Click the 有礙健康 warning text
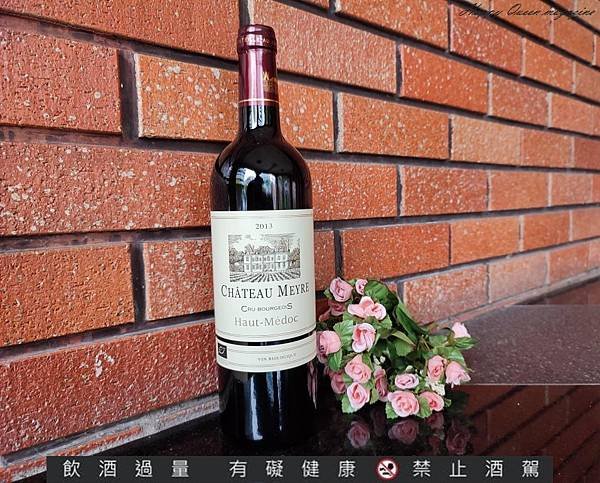Screen dimensions: 600x483 coord(293,469)
